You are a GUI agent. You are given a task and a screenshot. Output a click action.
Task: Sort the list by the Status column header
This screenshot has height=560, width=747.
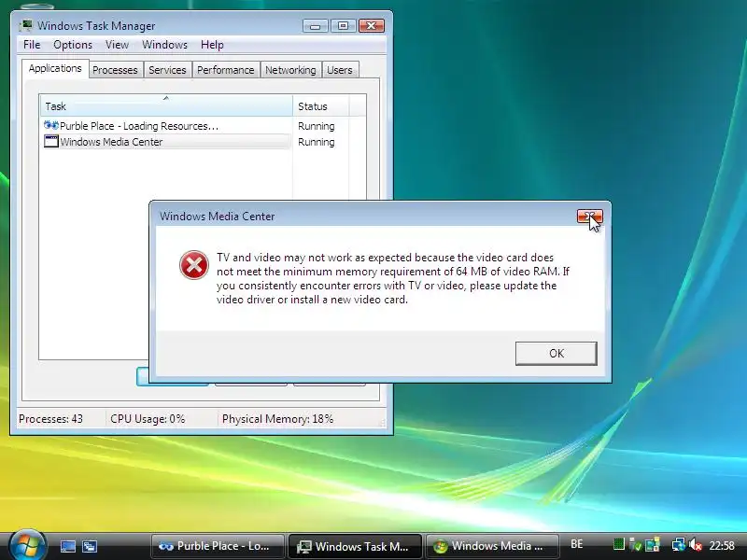321,106
